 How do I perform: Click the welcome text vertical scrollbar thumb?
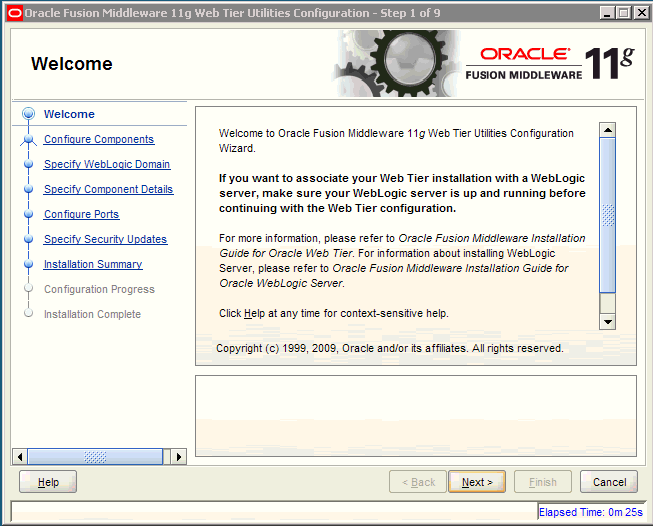(x=608, y=215)
